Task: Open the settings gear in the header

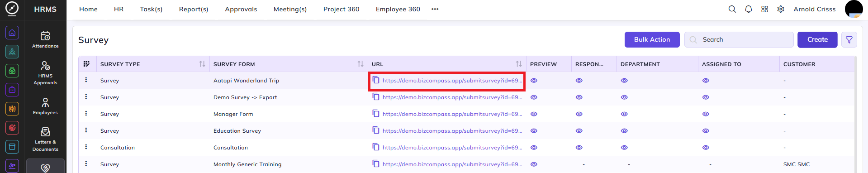Action: (x=781, y=9)
